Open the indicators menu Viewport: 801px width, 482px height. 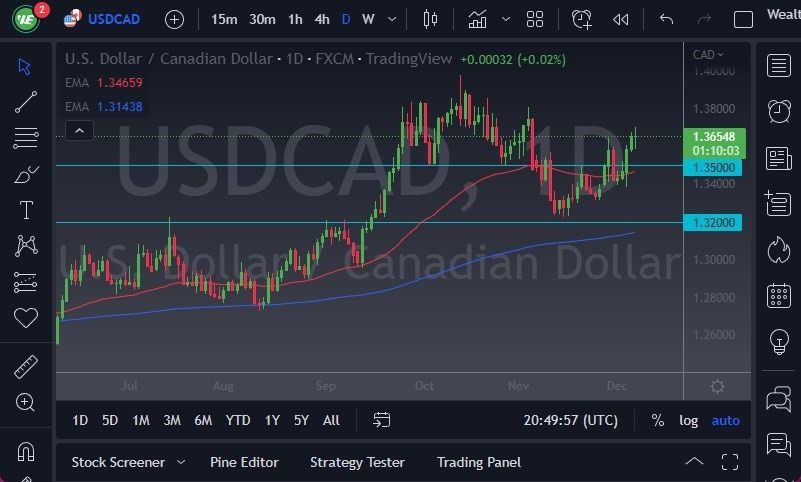[477, 19]
